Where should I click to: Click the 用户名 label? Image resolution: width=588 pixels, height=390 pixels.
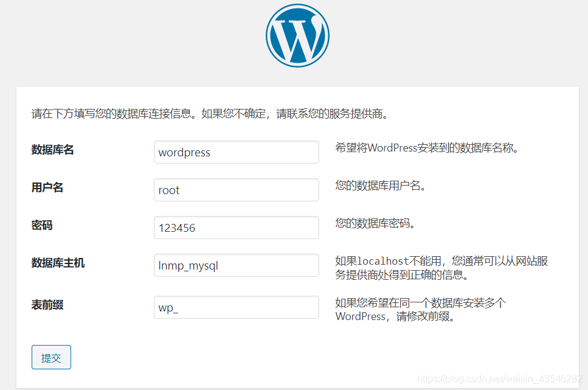coord(47,187)
